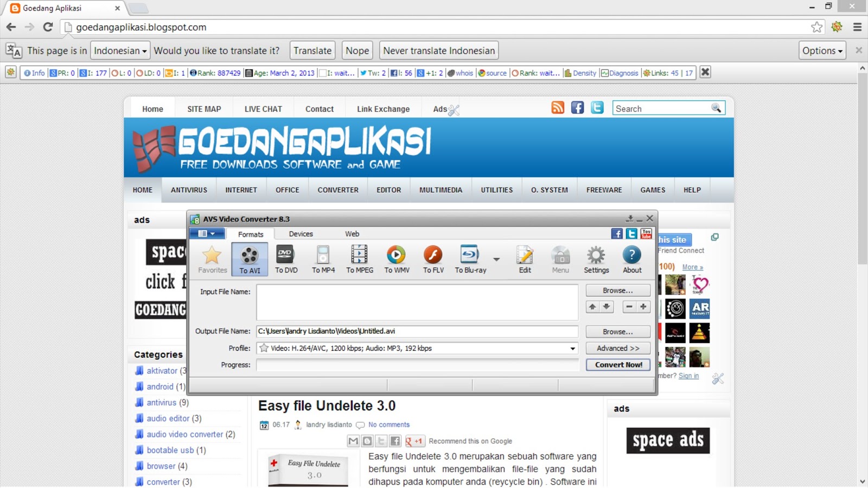Share the post via the email icon
Viewport: 868px width, 488px height.
coord(353,441)
